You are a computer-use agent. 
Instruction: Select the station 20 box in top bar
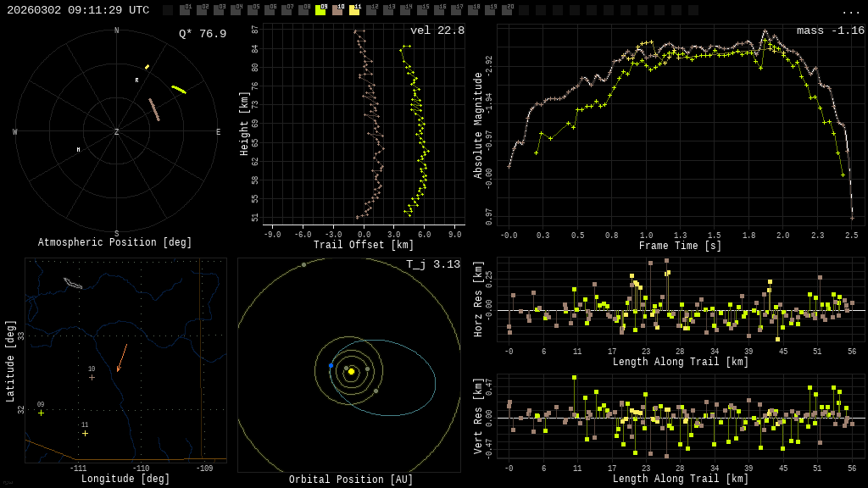click(507, 10)
